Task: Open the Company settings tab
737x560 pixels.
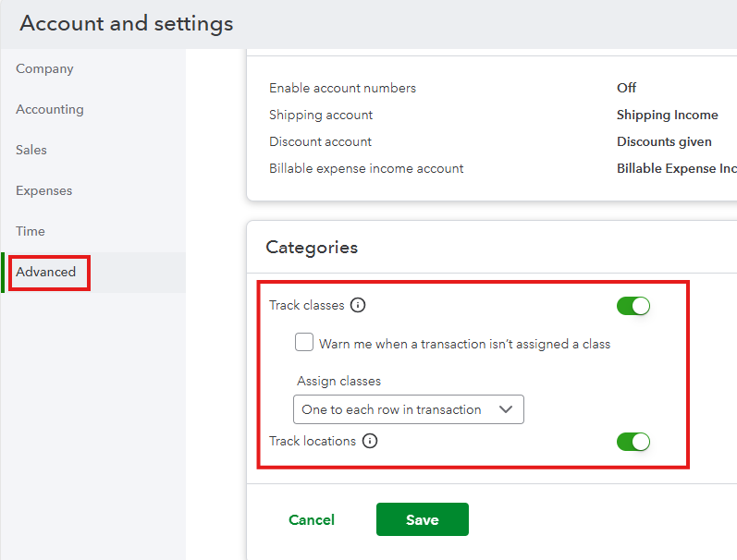Action: click(x=44, y=69)
